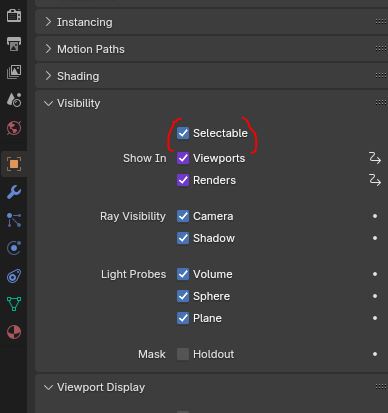Open the Object Constraints tab
This screenshot has width=388, height=413.
[x=14, y=276]
